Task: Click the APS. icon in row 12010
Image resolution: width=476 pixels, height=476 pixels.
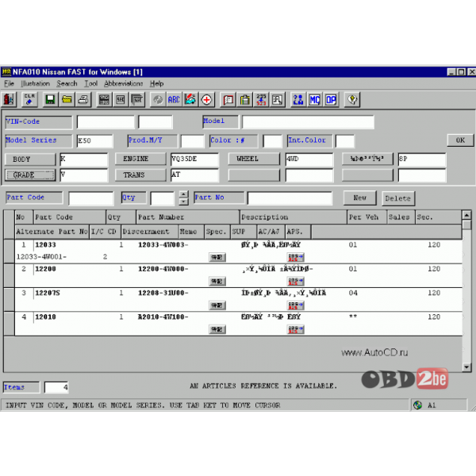Action: click(296, 329)
